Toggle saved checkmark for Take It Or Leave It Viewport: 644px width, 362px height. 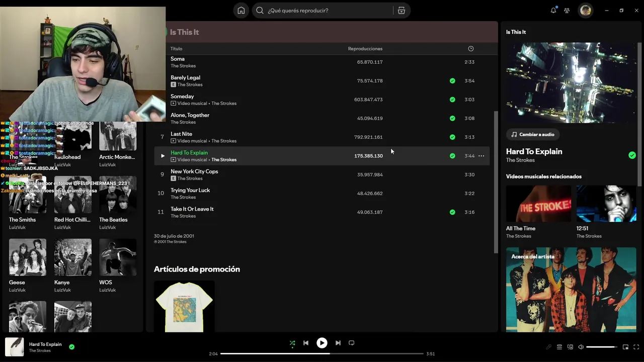452,212
